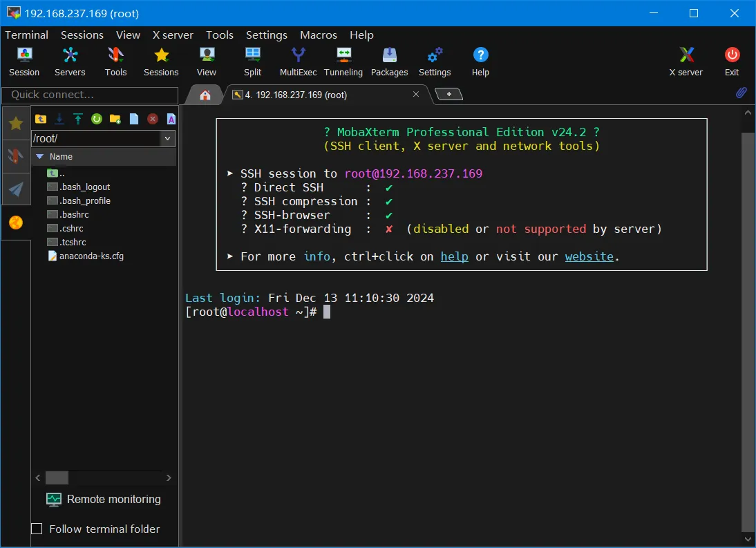
Task: Click terminal scrollbar down arrow
Action: [748, 539]
